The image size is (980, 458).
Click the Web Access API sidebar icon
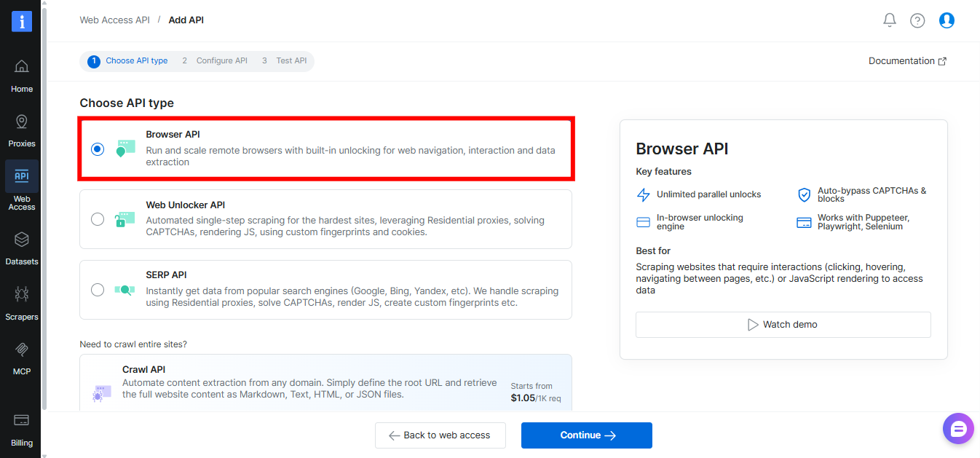click(x=21, y=175)
